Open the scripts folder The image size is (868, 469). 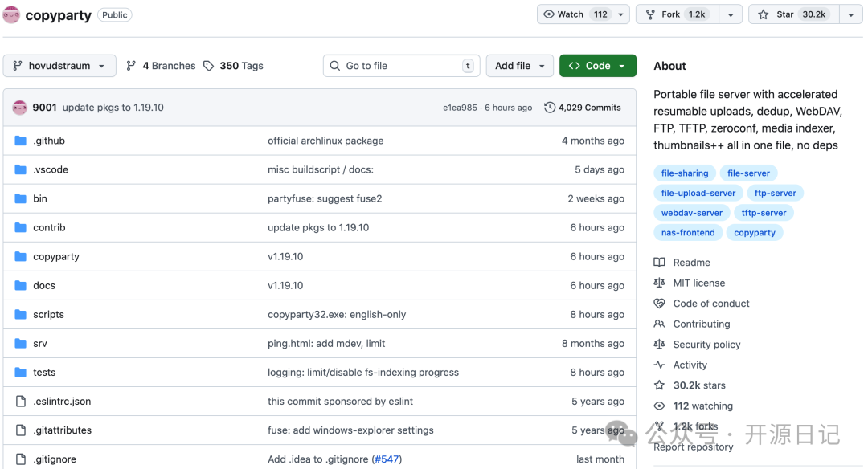coord(48,315)
